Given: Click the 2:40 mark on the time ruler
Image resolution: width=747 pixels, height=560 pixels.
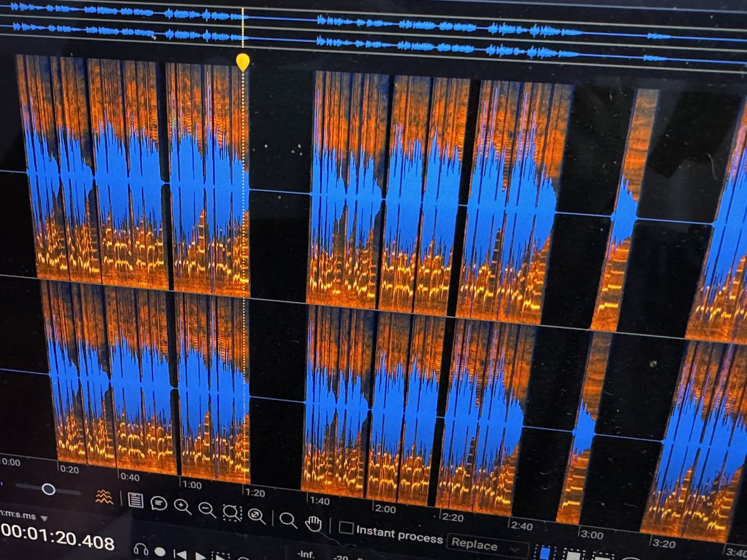Looking at the screenshot, I should (522, 526).
